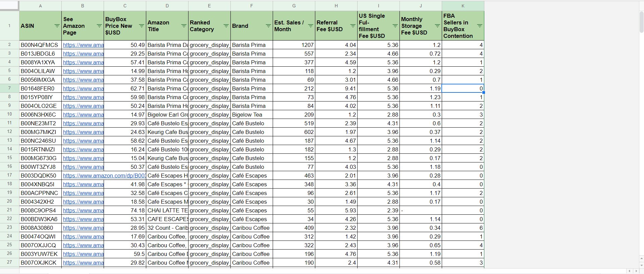
Task: Click the Brand header cell
Action: click(x=252, y=26)
